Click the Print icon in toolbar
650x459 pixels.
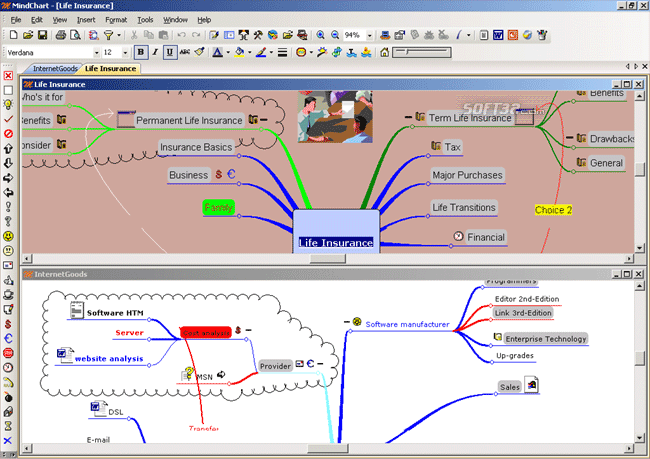(61, 35)
